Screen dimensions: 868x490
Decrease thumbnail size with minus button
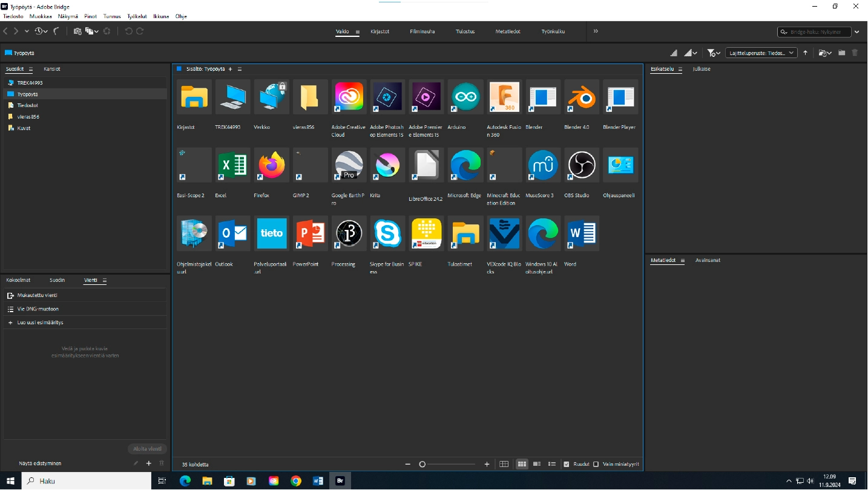(x=409, y=464)
